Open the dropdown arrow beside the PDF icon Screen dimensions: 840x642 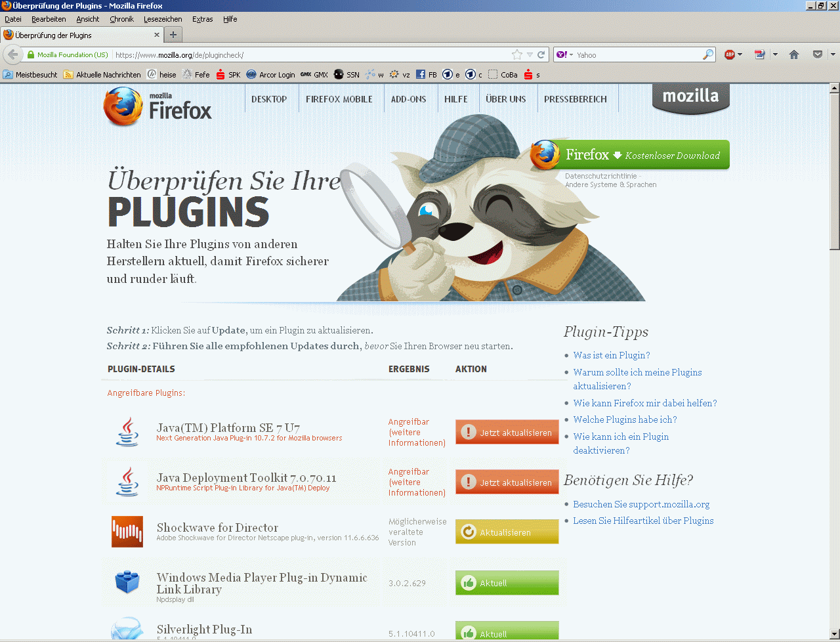[x=775, y=55]
